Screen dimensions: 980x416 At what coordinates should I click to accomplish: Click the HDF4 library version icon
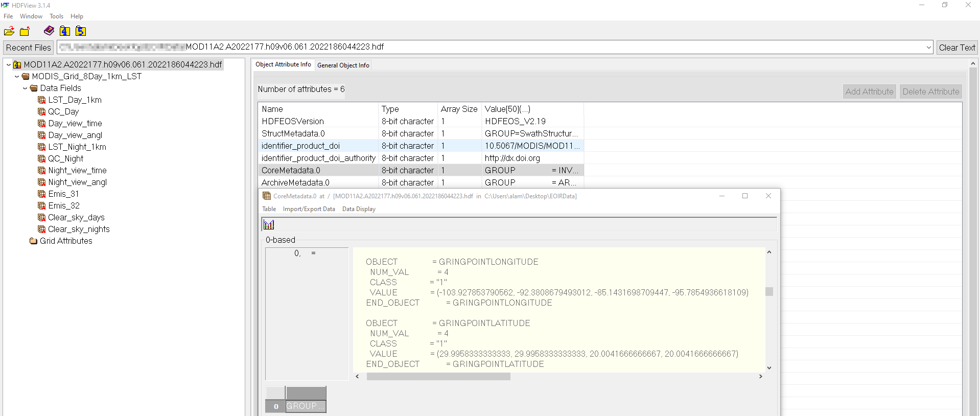pyautogui.click(x=65, y=31)
